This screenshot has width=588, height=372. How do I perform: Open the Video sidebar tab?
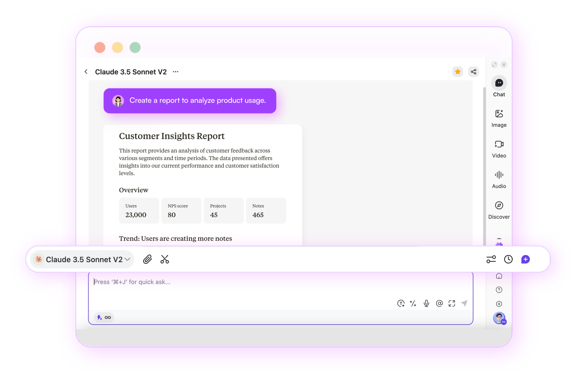[499, 149]
